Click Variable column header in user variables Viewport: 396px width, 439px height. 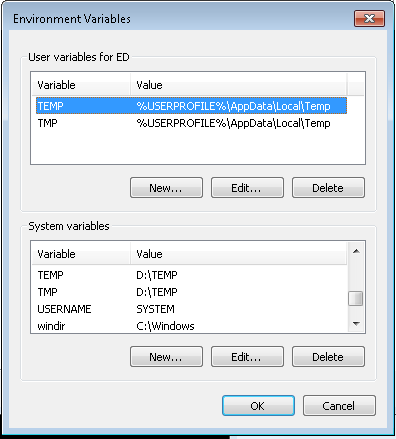[81, 85]
